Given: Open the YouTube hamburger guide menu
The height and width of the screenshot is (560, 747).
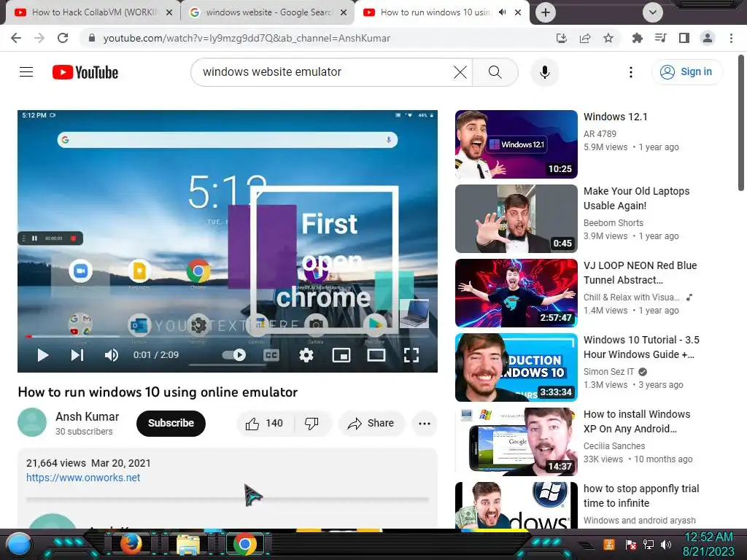Looking at the screenshot, I should tap(26, 72).
